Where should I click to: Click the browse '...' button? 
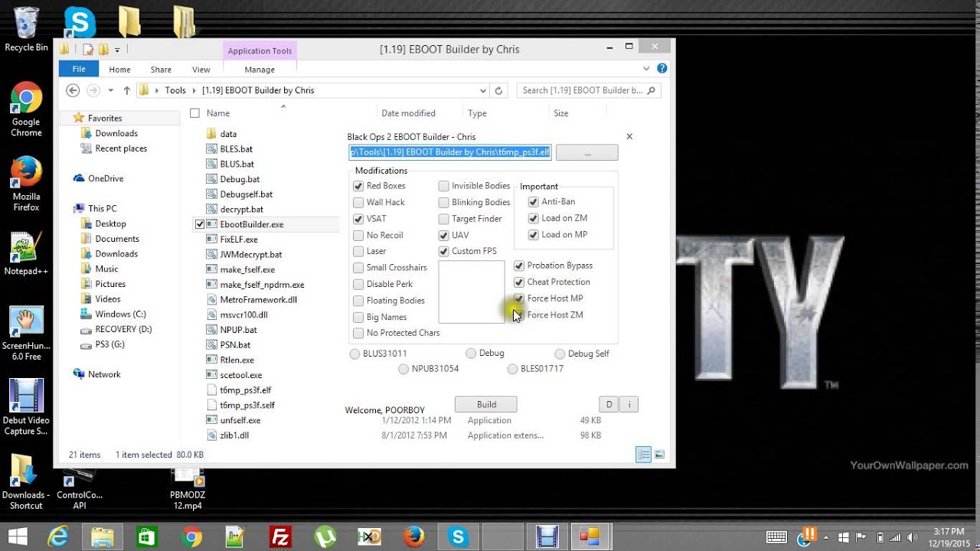coord(587,152)
